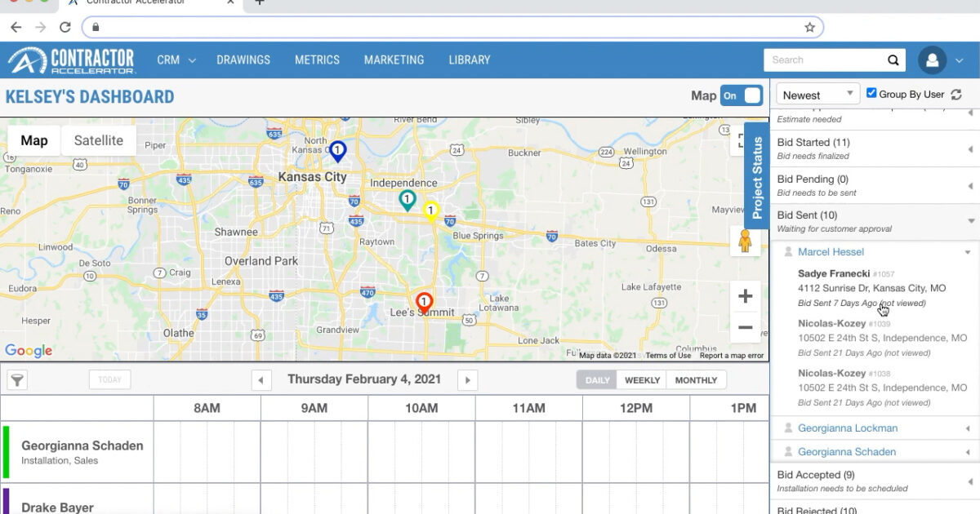Viewport: 980px width, 514px height.
Task: Click the search magnifier icon
Action: pos(893,60)
